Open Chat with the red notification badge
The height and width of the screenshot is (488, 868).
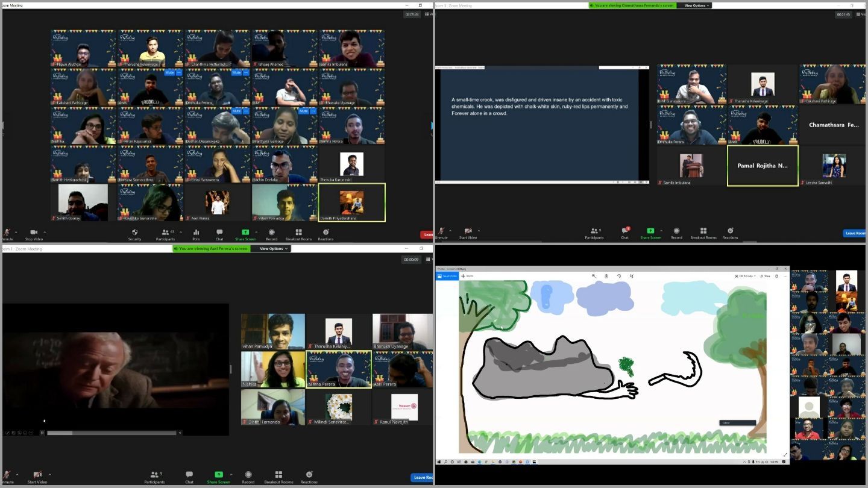click(x=624, y=231)
